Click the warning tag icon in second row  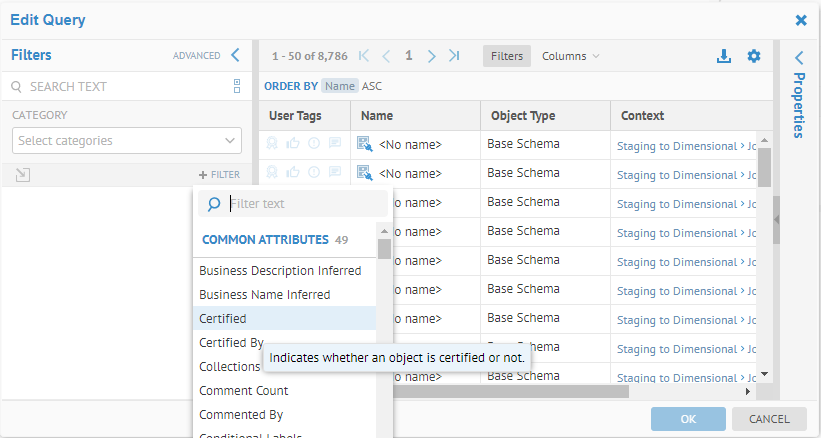coord(314,173)
